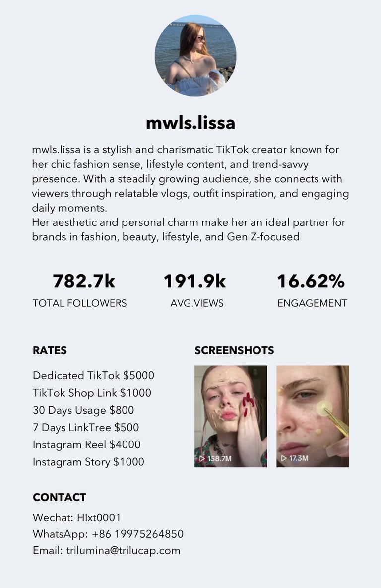Image resolution: width=381 pixels, height=588 pixels.
Task: Click the SCREENSHOTS section heading
Action: tap(234, 350)
